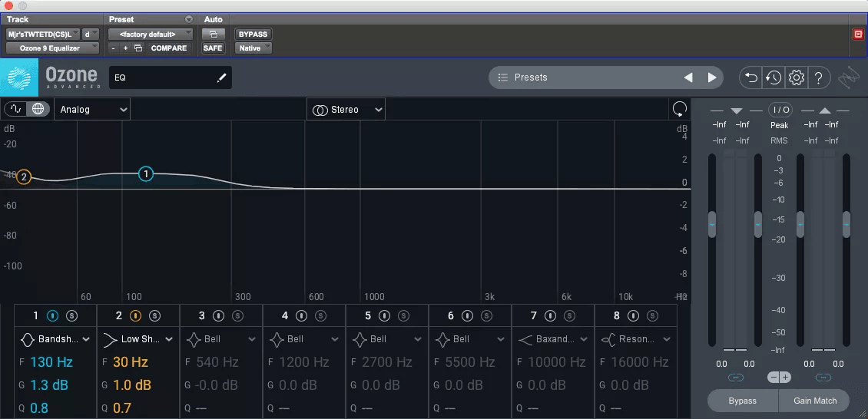868x419 pixels.
Task: Open the Analog mode dropdown
Action: 92,110
